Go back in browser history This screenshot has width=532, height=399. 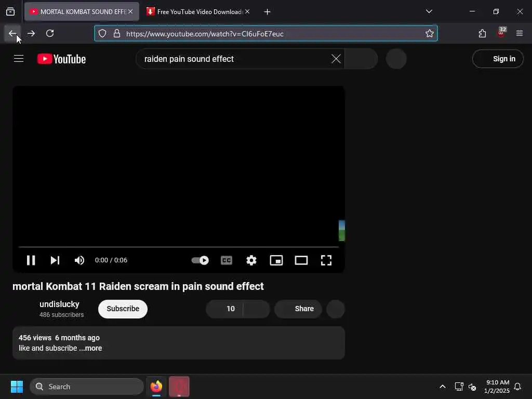pos(12,33)
